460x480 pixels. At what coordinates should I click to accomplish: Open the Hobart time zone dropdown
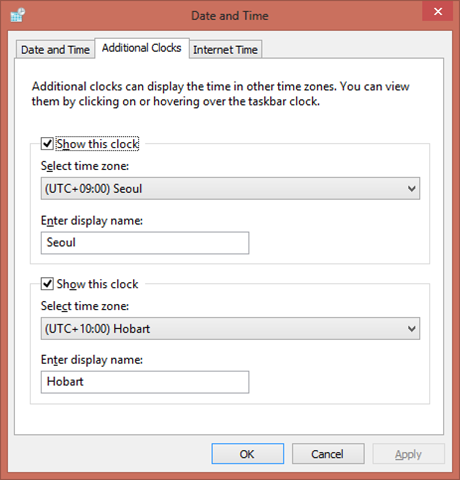click(230, 329)
